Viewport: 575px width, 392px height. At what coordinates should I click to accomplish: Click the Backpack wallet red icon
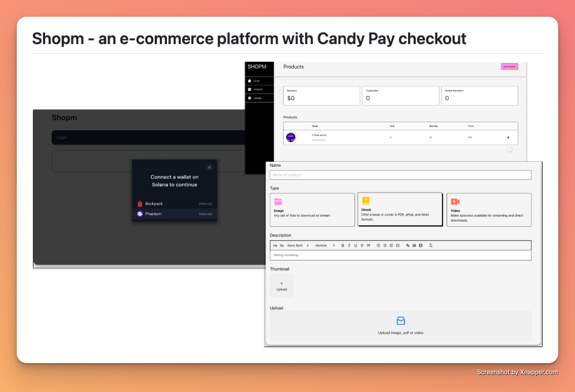tap(140, 204)
